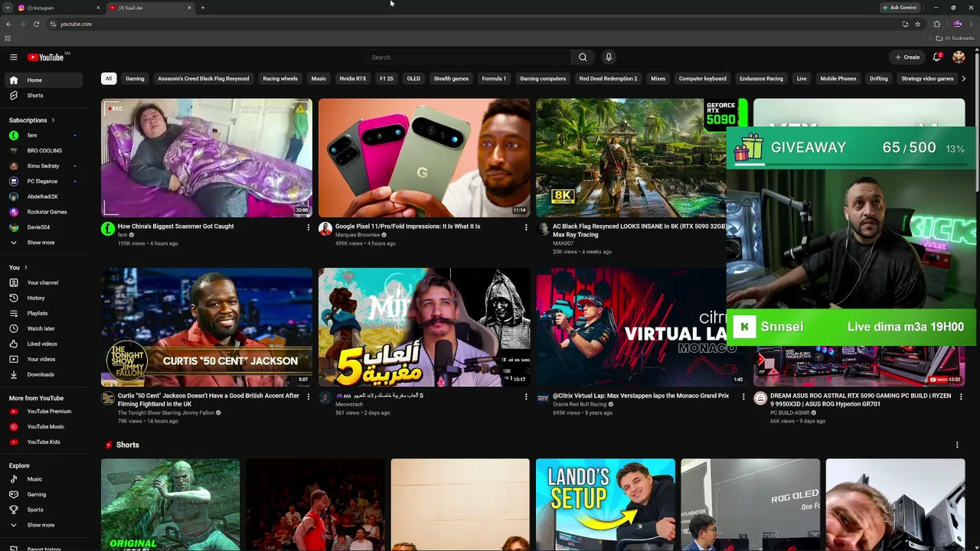Open the browser Extensions puzzle icon
This screenshot has width=980, height=551.
coord(937,24)
